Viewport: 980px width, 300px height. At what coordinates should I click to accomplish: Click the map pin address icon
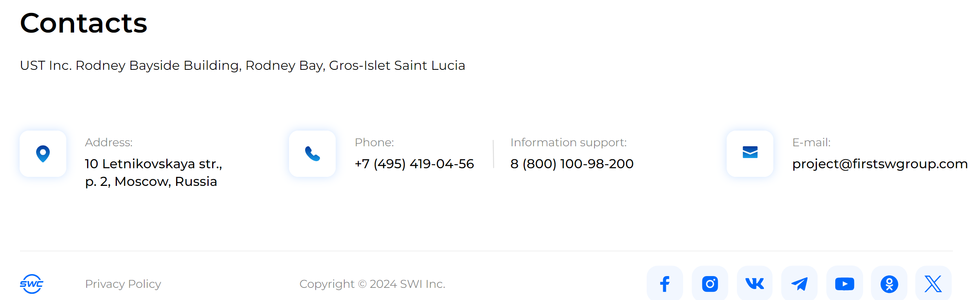tap(43, 154)
